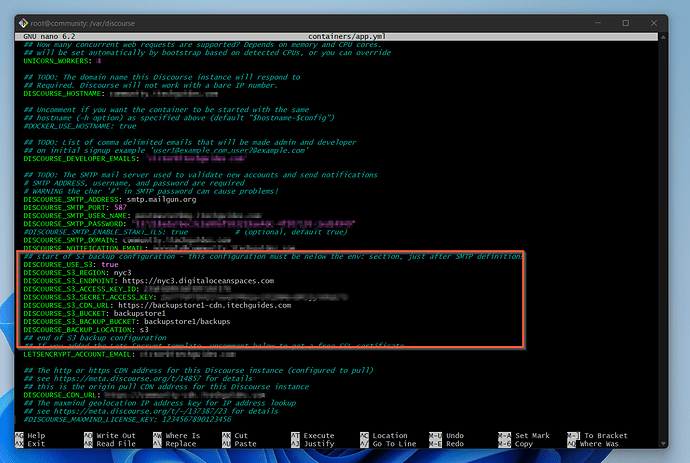The width and height of the screenshot is (690, 463).
Task: Click the DISCOURSE_S3_ACCESS_KEY_ID key
Action: [81, 289]
